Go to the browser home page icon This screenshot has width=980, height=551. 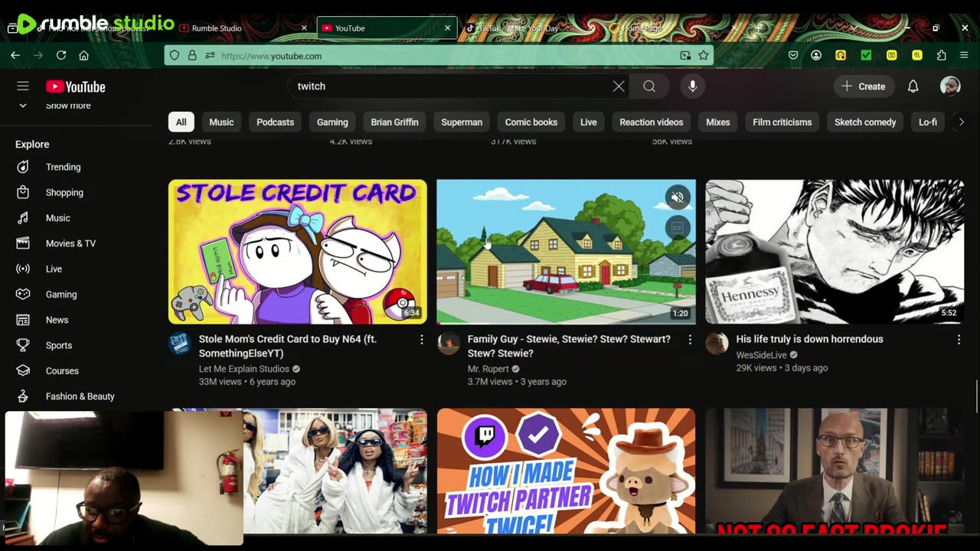click(x=84, y=55)
